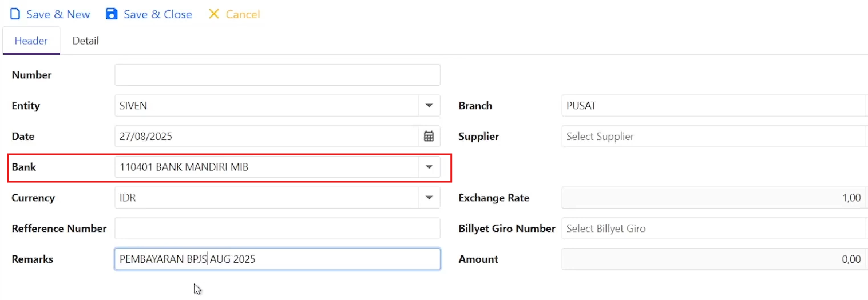The width and height of the screenshot is (868, 300).
Task: Switch to the Detail tab
Action: pos(85,41)
